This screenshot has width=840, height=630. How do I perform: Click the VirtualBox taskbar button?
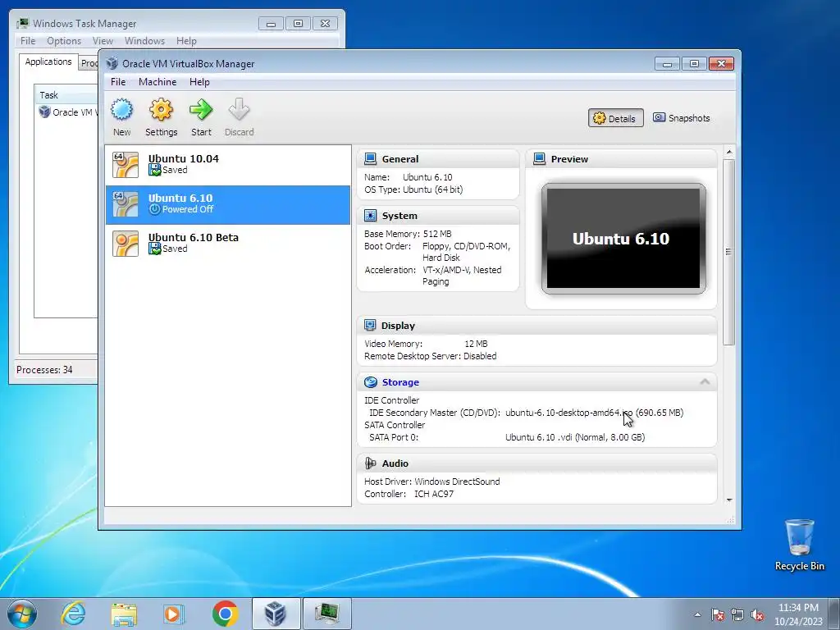pos(276,614)
